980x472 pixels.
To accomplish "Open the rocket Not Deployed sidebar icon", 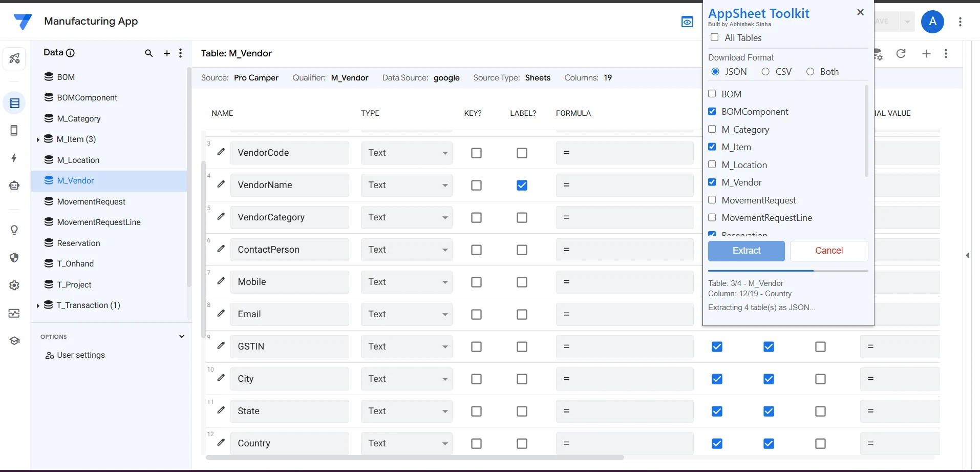I will point(14,58).
